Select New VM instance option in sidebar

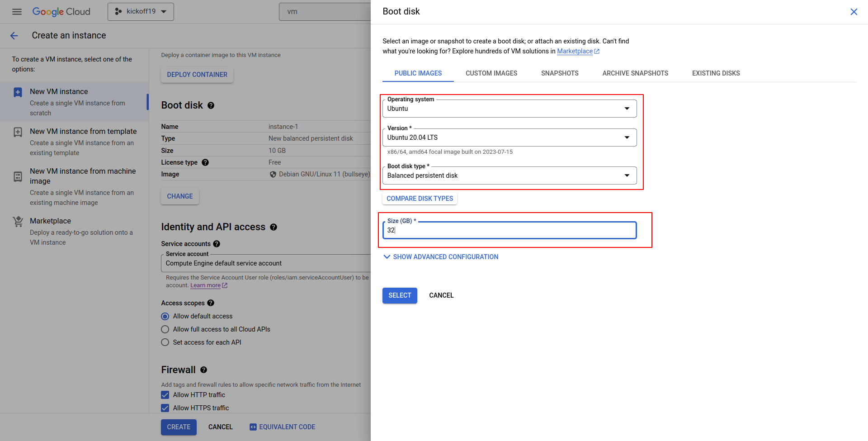click(74, 102)
